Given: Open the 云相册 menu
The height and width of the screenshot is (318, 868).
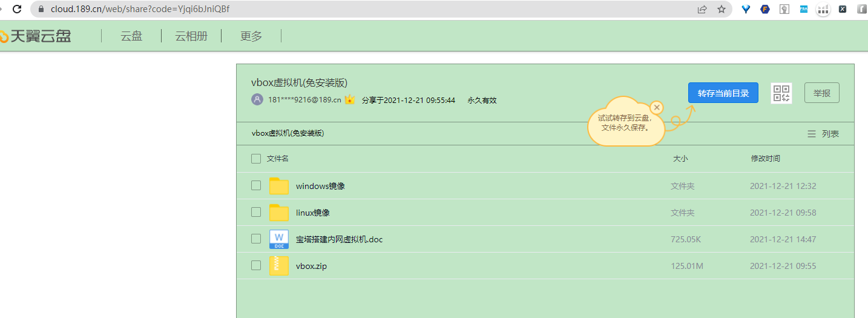Looking at the screenshot, I should 191,36.
